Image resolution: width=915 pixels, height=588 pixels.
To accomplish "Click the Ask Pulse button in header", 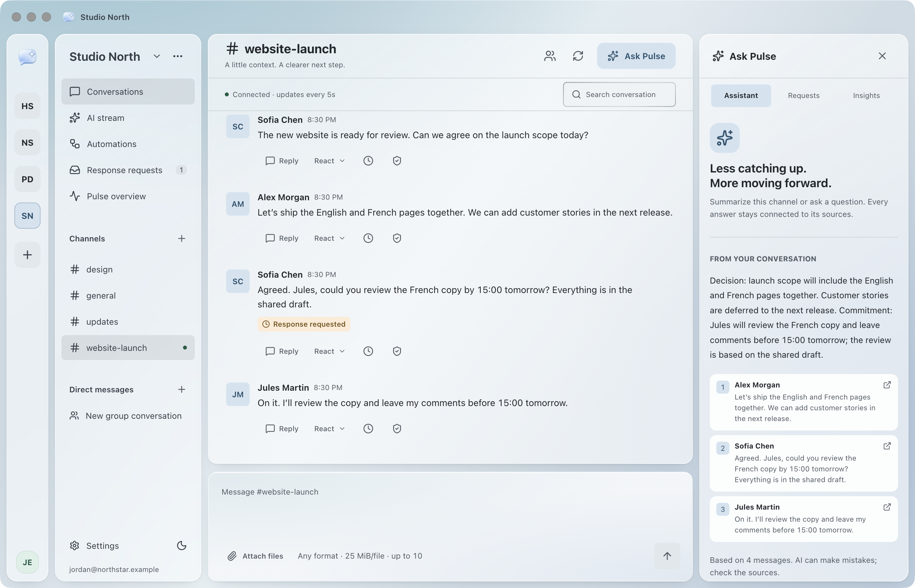I will pyautogui.click(x=636, y=56).
